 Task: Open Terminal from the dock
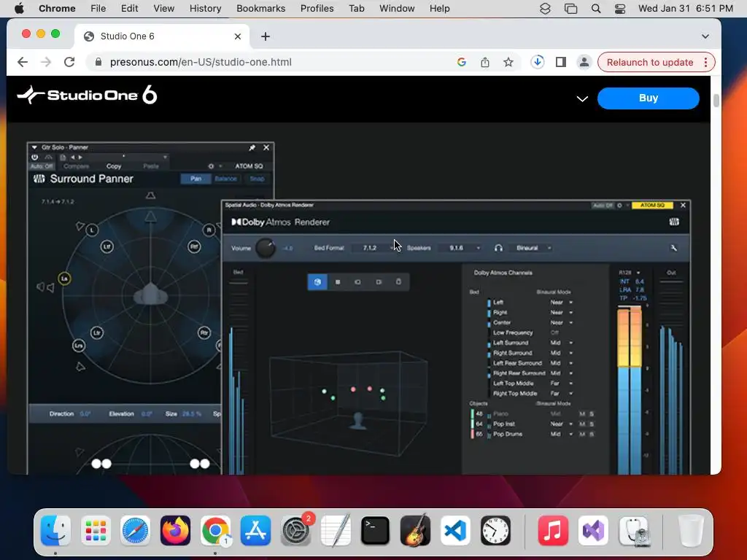[375, 530]
